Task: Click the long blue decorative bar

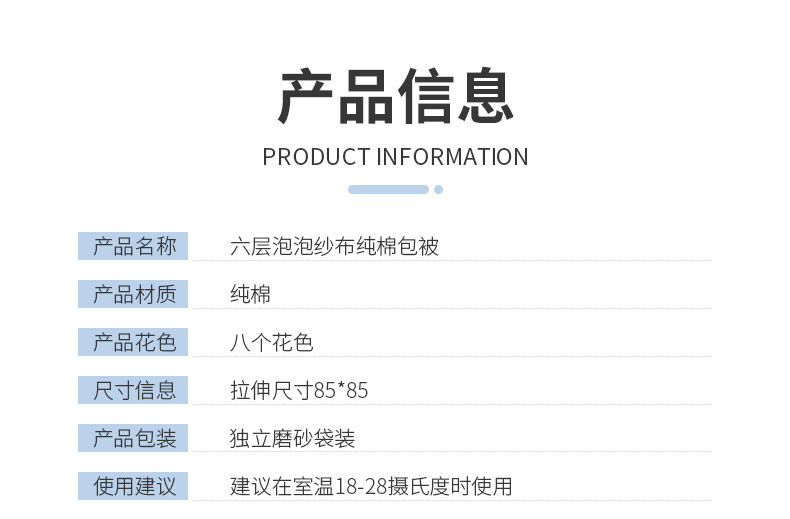Action: click(x=388, y=189)
